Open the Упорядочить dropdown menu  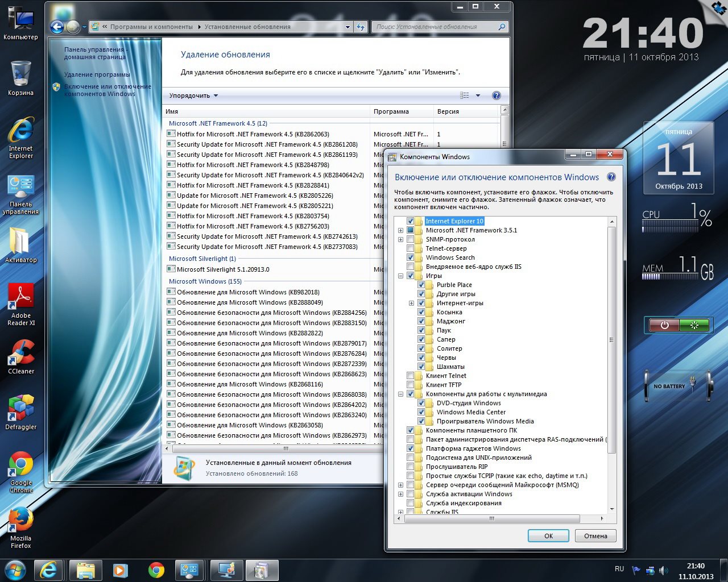(x=193, y=95)
